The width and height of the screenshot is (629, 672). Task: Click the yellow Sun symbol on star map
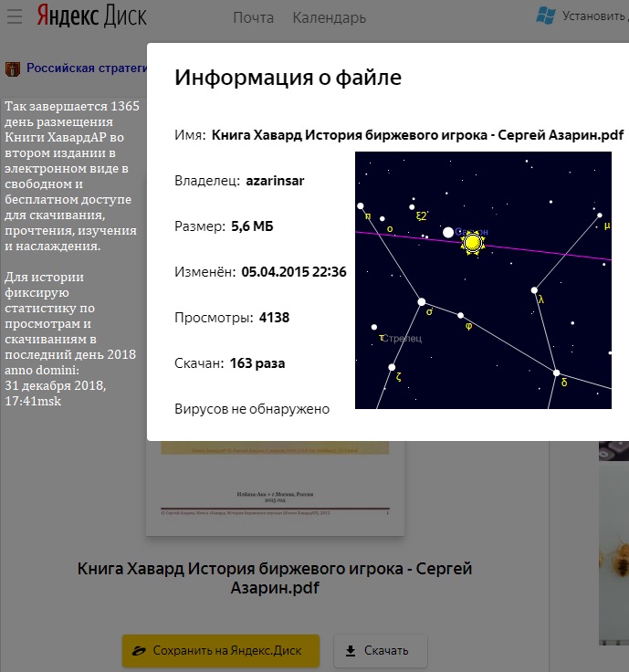[x=472, y=243]
